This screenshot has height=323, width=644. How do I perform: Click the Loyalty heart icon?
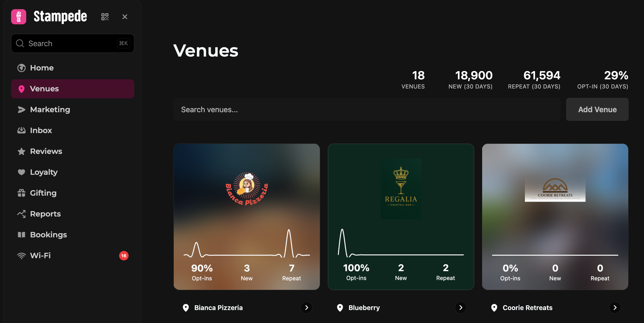point(21,172)
